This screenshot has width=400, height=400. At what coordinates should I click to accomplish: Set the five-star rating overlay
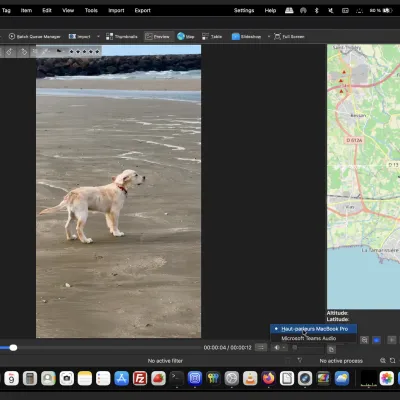click(84, 51)
